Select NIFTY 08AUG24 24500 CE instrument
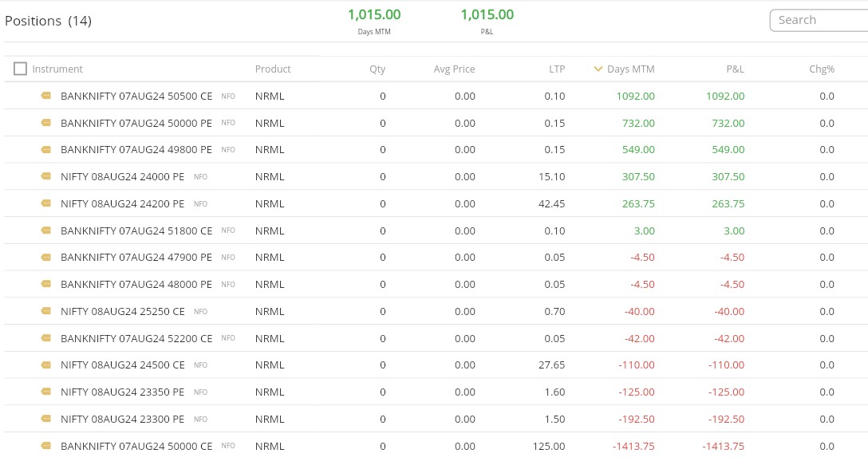868x465 pixels. 122,365
